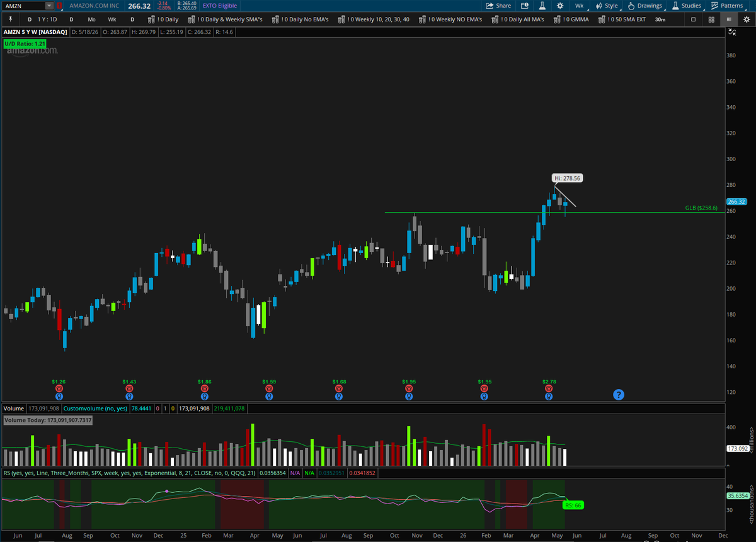Click the red earnings icon under $1.59
Viewport: 756px width, 542px height.
[269, 389]
